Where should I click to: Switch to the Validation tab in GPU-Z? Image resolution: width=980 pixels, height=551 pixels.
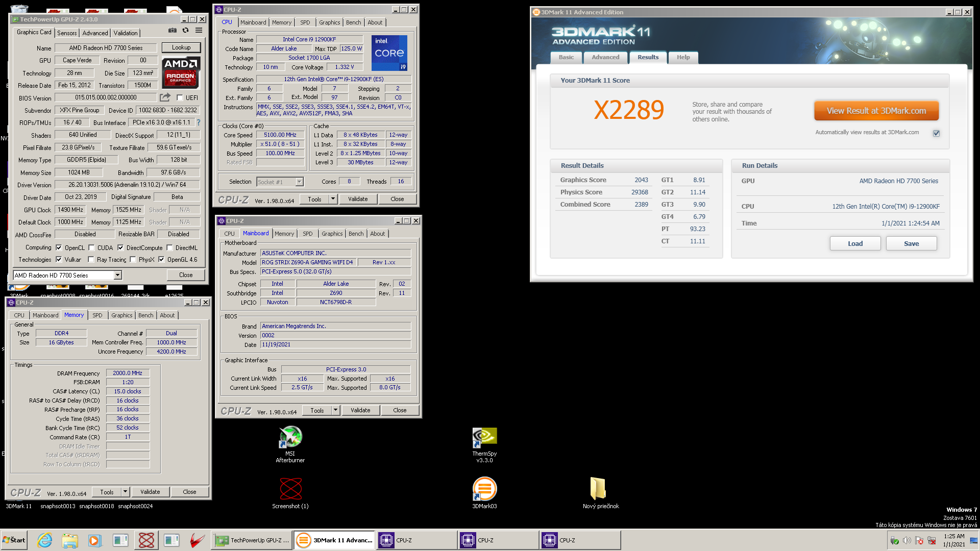pyautogui.click(x=126, y=33)
